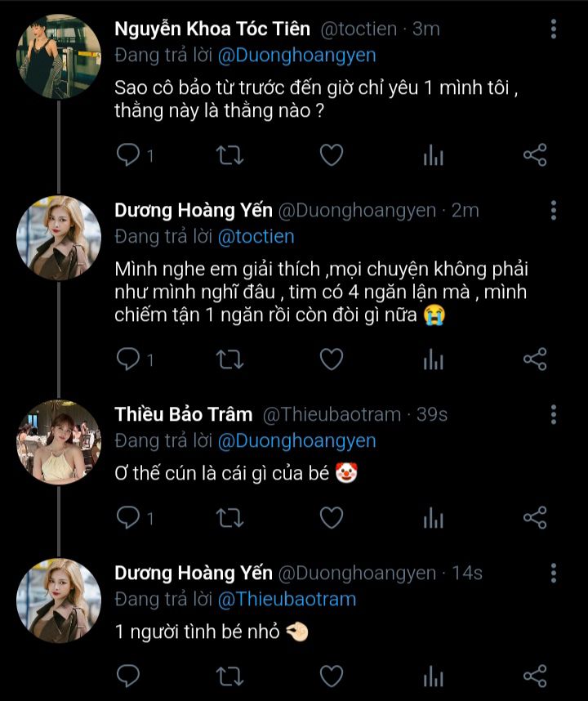588x701 pixels.
Task: Share Dương Hoàng Yến's 2m-old tweet
Action: pos(534,359)
